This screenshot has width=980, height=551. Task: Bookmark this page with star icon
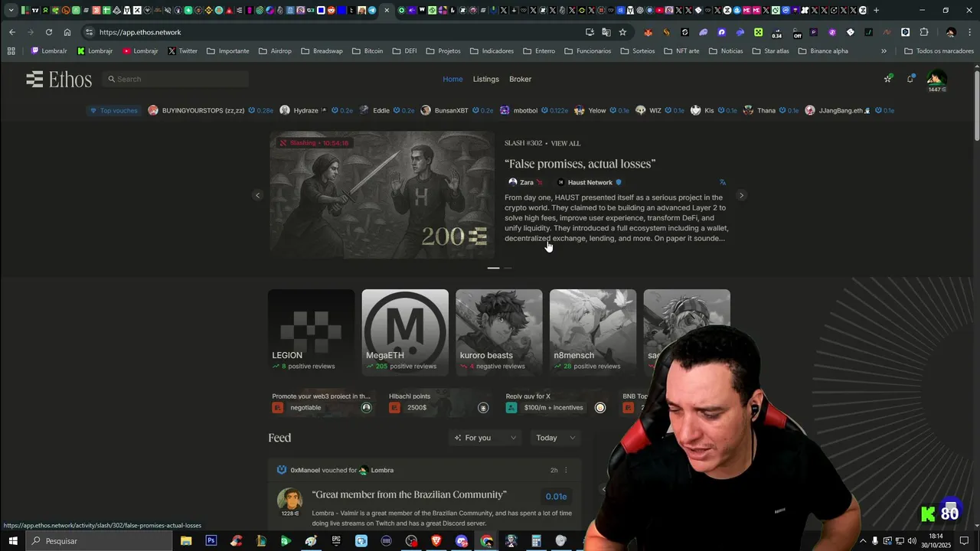point(622,32)
